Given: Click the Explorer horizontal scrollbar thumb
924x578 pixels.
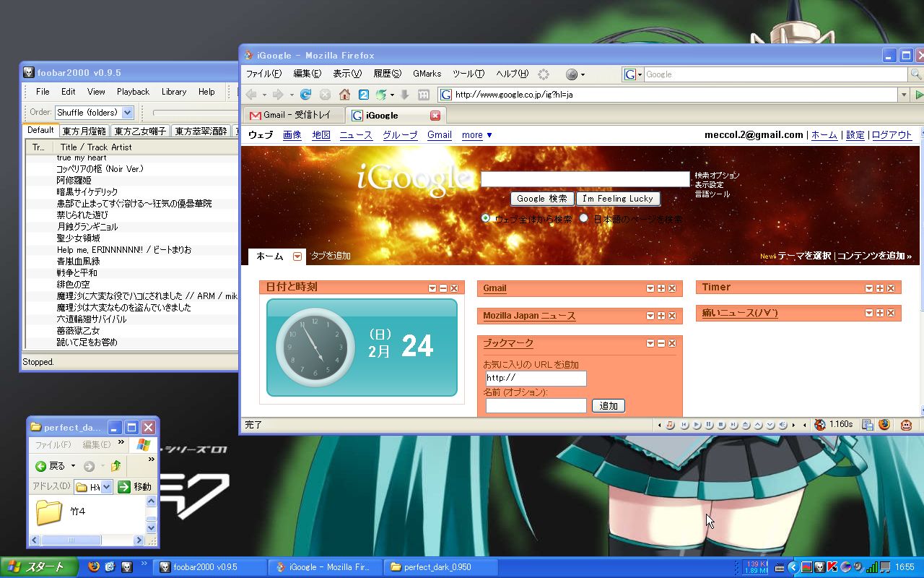Looking at the screenshot, I should click(x=71, y=540).
